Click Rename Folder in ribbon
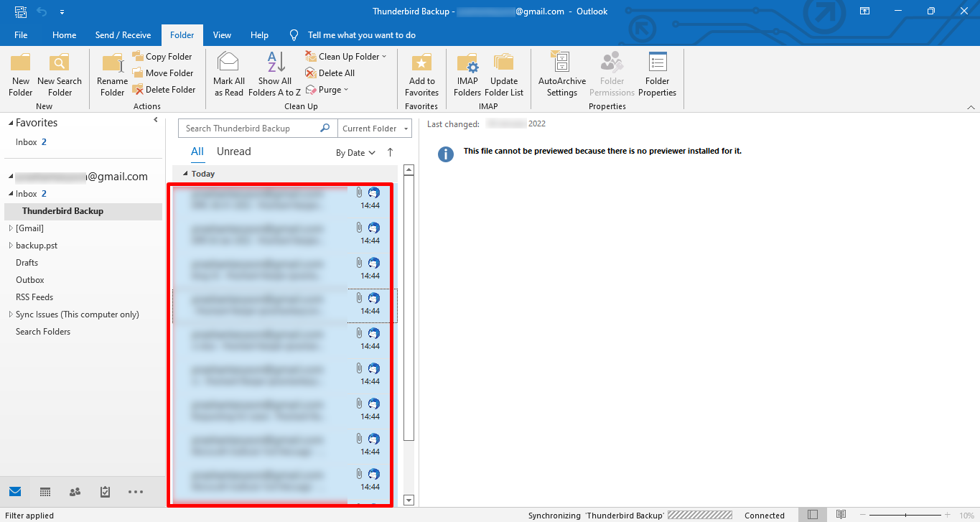980x522 pixels. click(112, 75)
